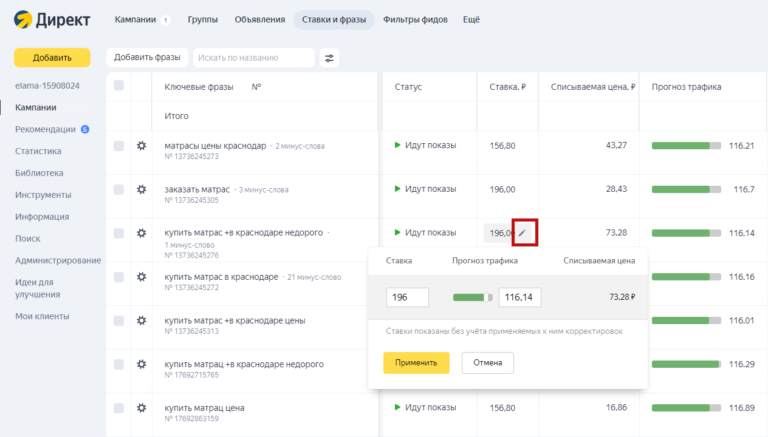
Task: Focus the Искать по названию search field
Action: click(x=254, y=58)
